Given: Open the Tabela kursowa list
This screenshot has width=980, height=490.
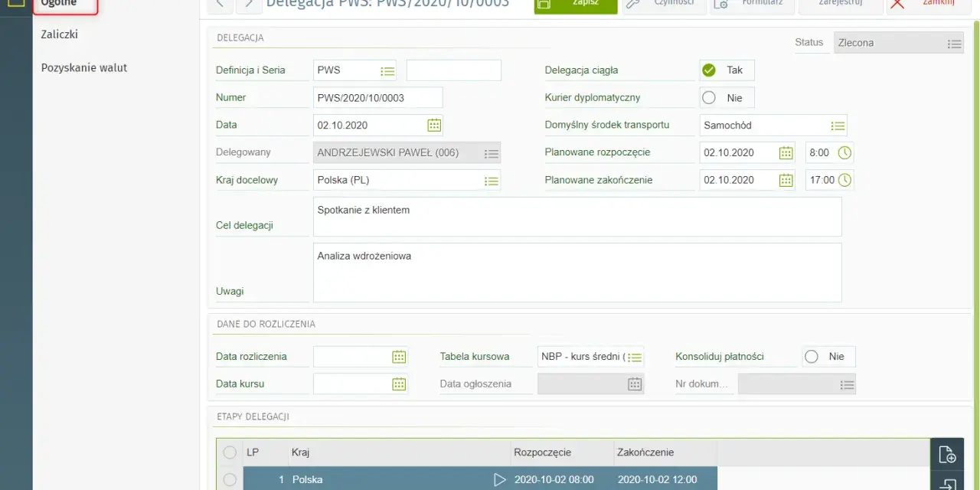Looking at the screenshot, I should [x=635, y=357].
